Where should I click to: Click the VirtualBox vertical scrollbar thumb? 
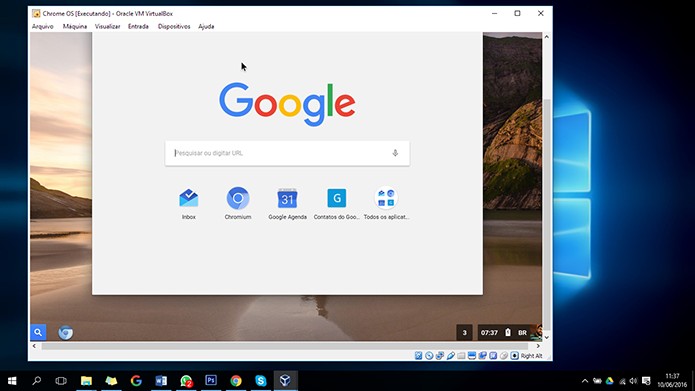(x=547, y=214)
